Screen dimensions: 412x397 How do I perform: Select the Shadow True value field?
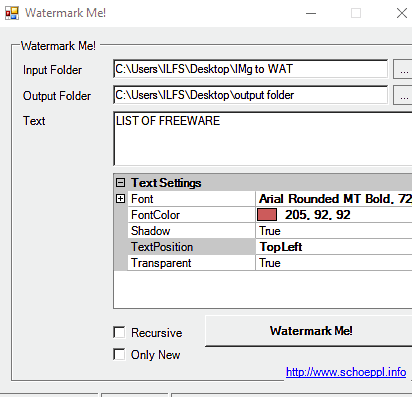(334, 231)
